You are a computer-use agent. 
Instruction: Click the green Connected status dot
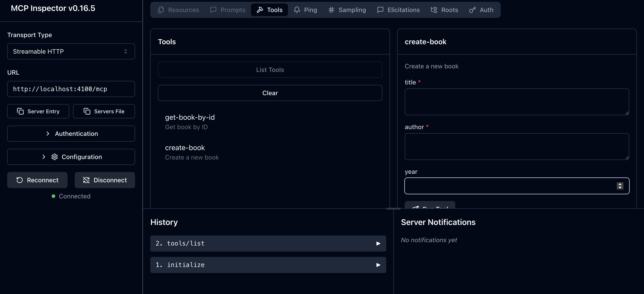point(53,196)
